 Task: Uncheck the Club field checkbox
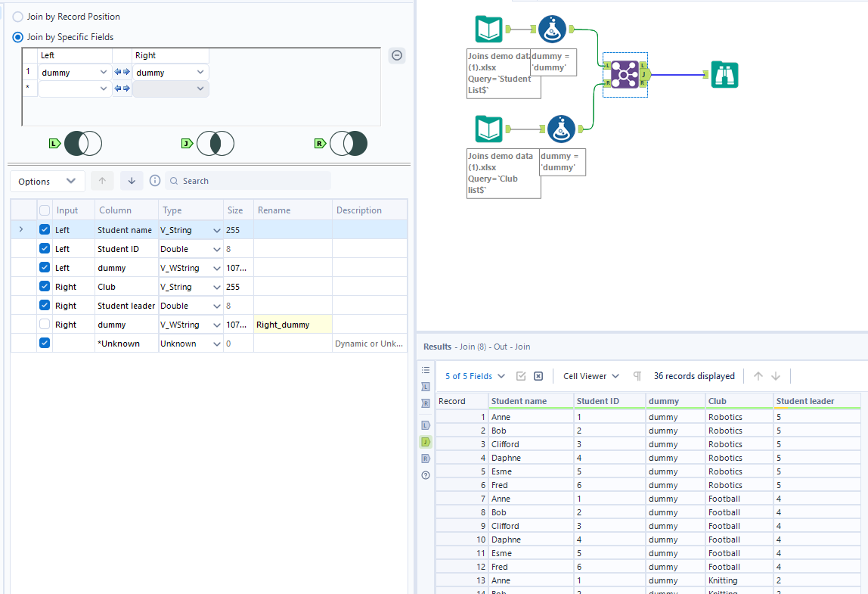(x=45, y=287)
